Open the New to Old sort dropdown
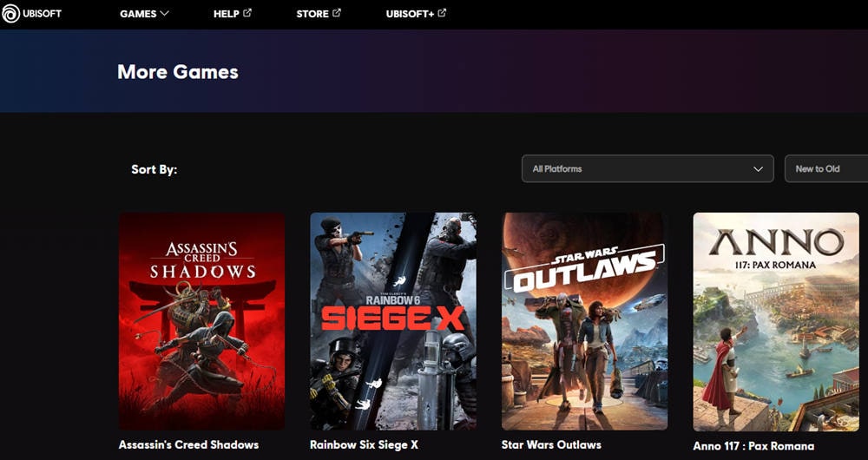This screenshot has height=460, width=868. point(826,169)
